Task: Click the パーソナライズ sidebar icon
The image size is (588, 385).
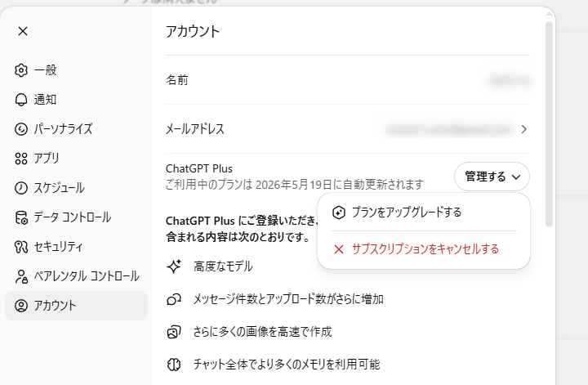Action: pos(21,129)
